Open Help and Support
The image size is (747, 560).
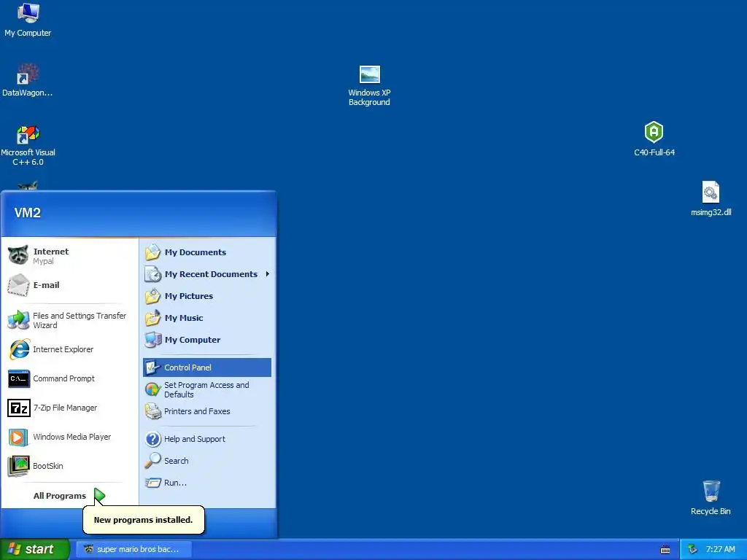coord(207,438)
